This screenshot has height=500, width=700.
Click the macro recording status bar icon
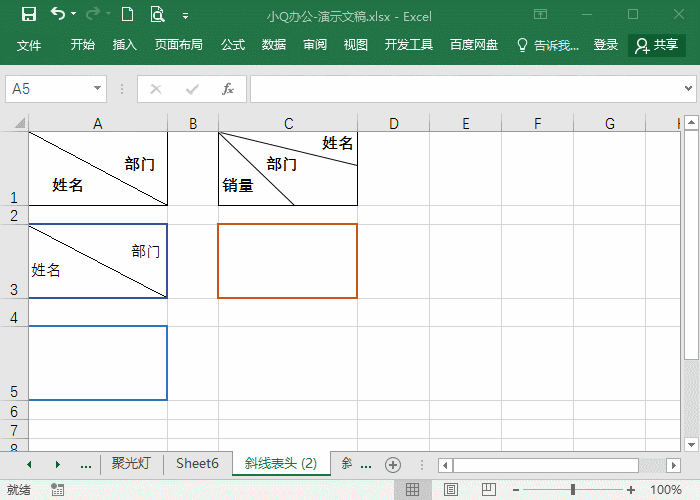click(x=57, y=489)
